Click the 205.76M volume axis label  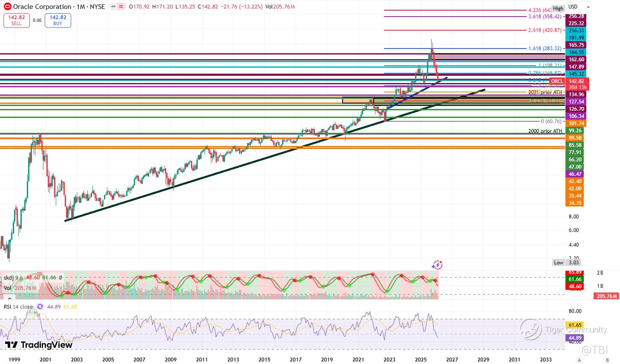click(606, 296)
